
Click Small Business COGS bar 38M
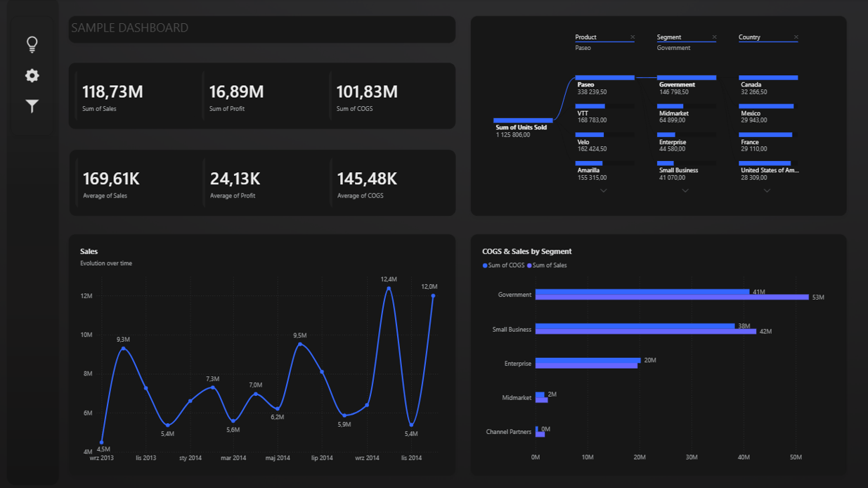coord(635,326)
